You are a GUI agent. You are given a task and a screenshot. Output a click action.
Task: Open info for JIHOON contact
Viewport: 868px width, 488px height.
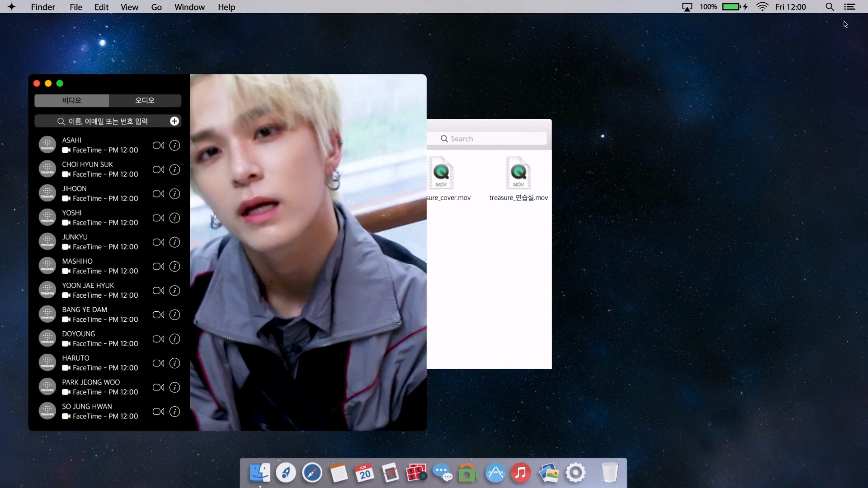pos(175,194)
